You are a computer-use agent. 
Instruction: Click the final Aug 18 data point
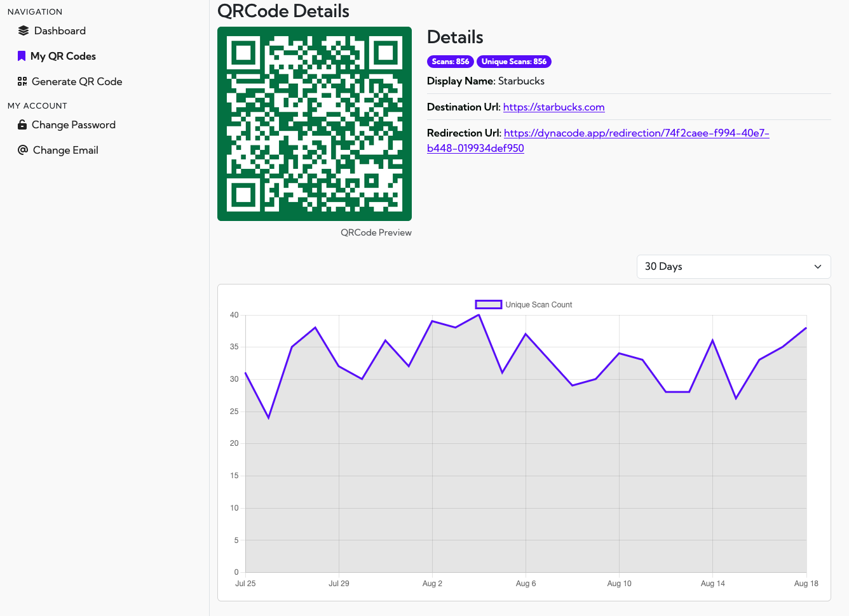[806, 328]
